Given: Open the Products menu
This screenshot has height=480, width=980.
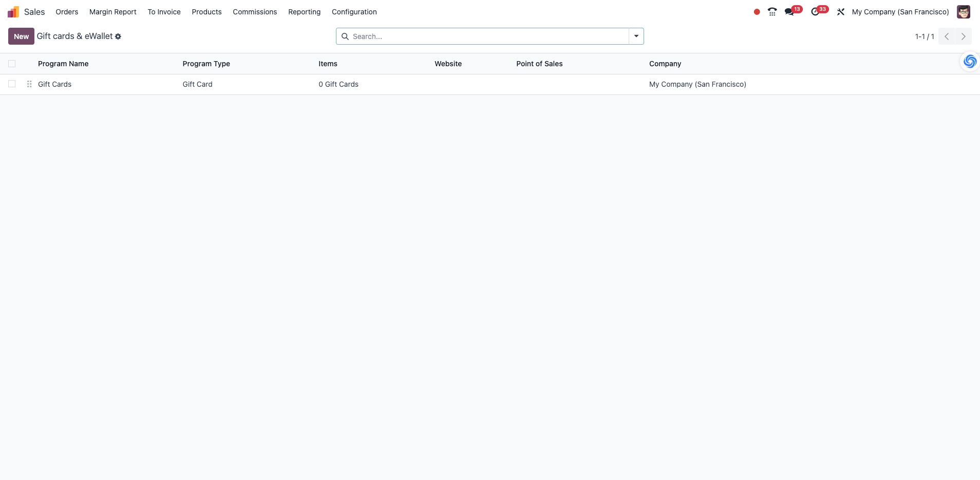Looking at the screenshot, I should click(x=206, y=12).
